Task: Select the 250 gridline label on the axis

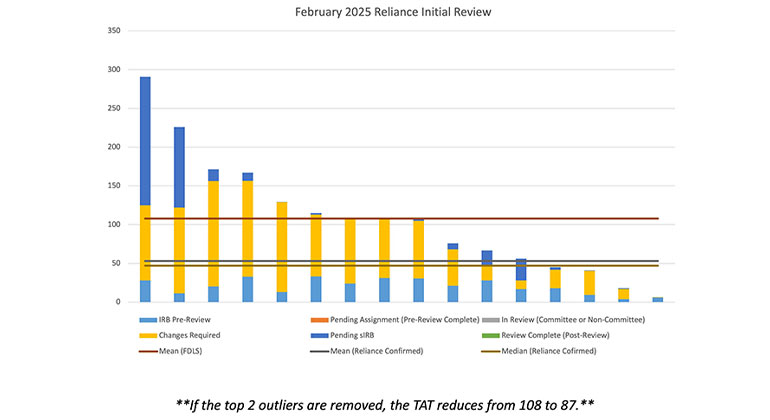Action: 113,108
